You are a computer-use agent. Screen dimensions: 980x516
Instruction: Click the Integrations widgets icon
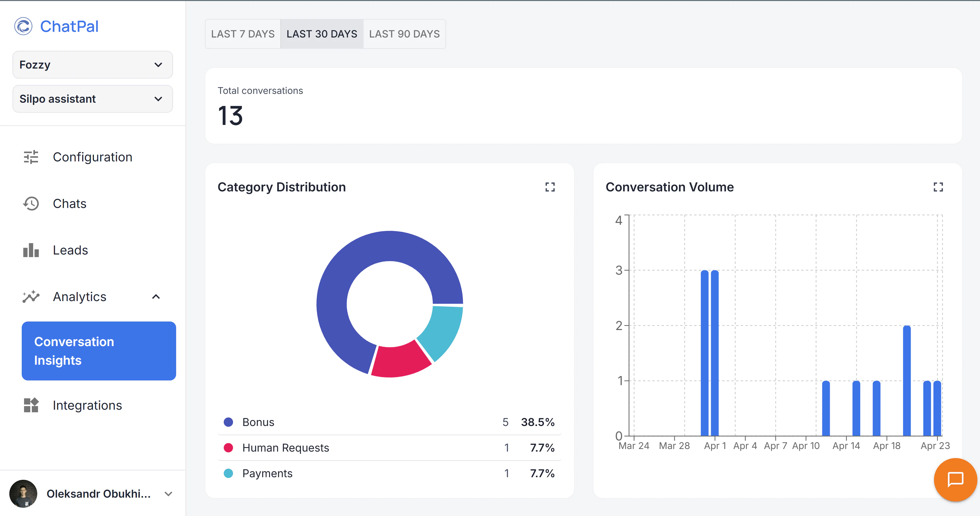31,405
